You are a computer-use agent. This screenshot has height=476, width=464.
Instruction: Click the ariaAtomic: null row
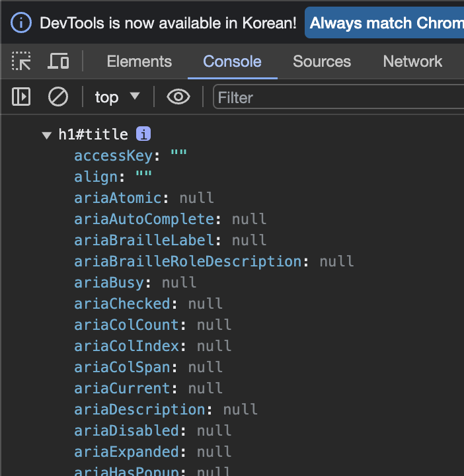tap(144, 198)
